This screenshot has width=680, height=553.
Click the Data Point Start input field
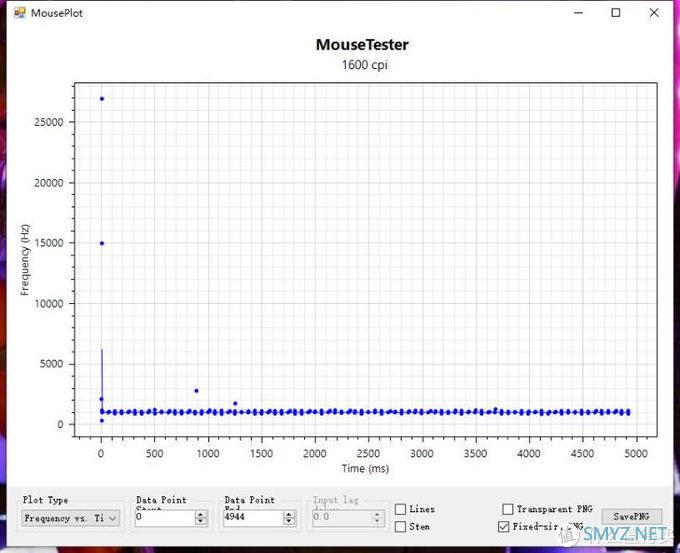[165, 517]
